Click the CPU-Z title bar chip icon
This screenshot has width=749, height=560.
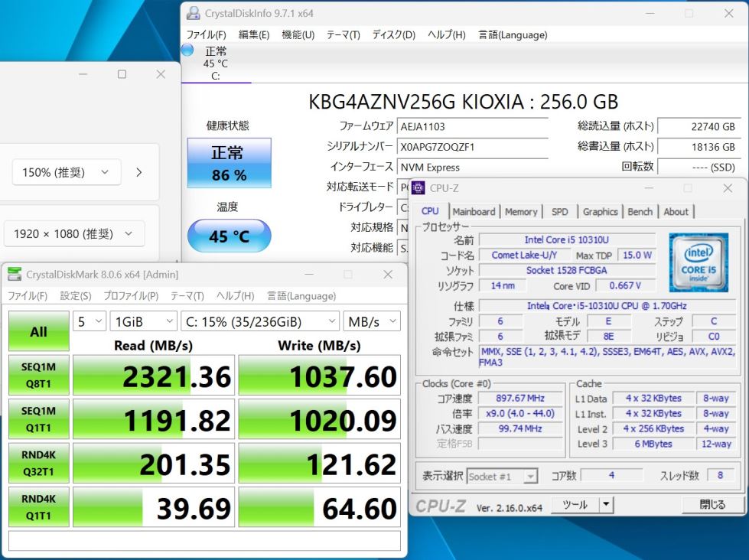(418, 188)
